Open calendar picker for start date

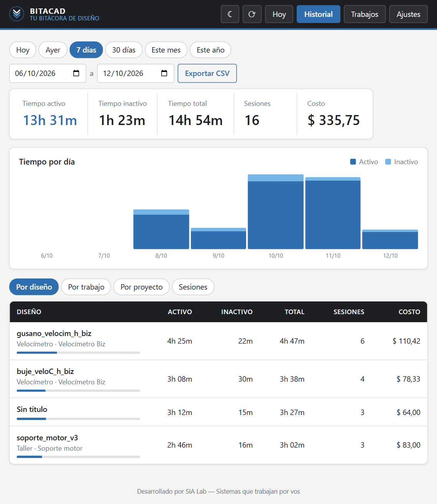pyautogui.click(x=76, y=73)
